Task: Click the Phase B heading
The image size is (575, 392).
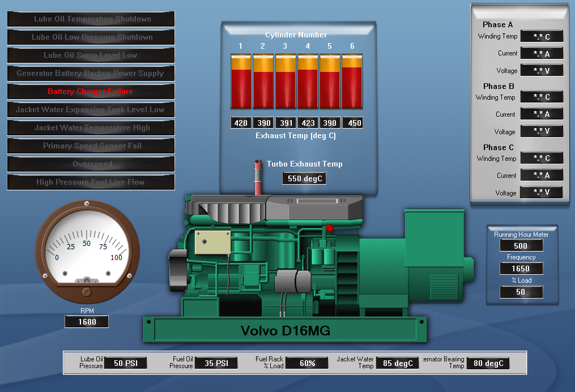Action: pyautogui.click(x=499, y=86)
